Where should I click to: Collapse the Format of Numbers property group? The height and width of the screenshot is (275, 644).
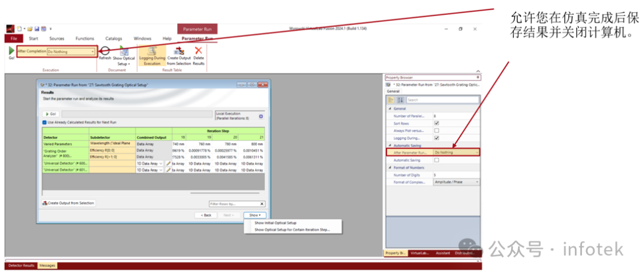(390, 168)
